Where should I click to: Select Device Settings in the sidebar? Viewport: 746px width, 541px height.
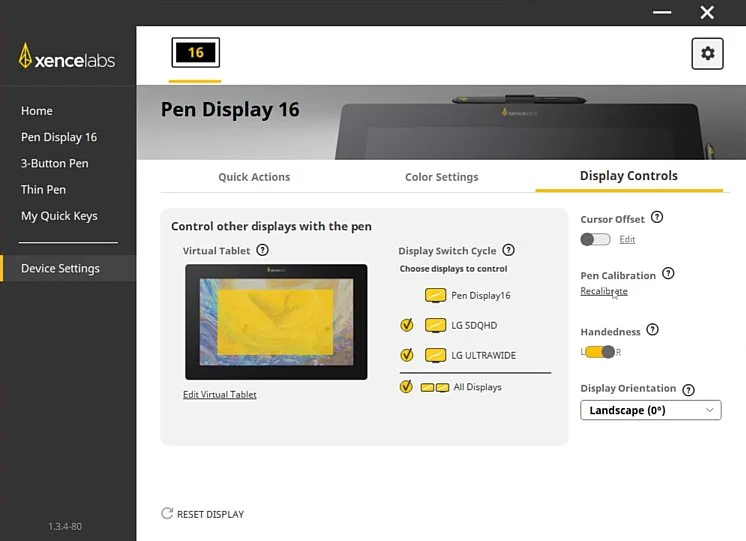[x=68, y=268]
